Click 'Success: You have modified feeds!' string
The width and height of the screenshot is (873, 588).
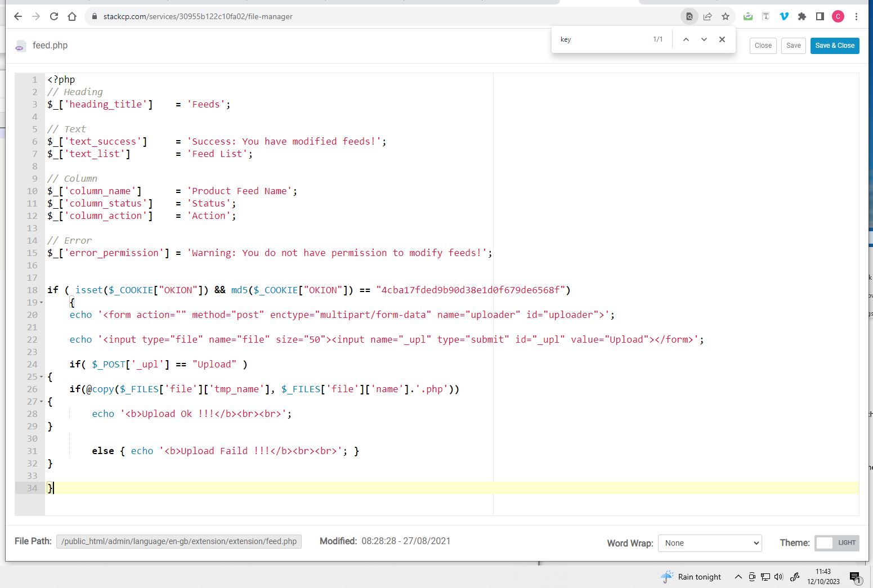(x=284, y=141)
